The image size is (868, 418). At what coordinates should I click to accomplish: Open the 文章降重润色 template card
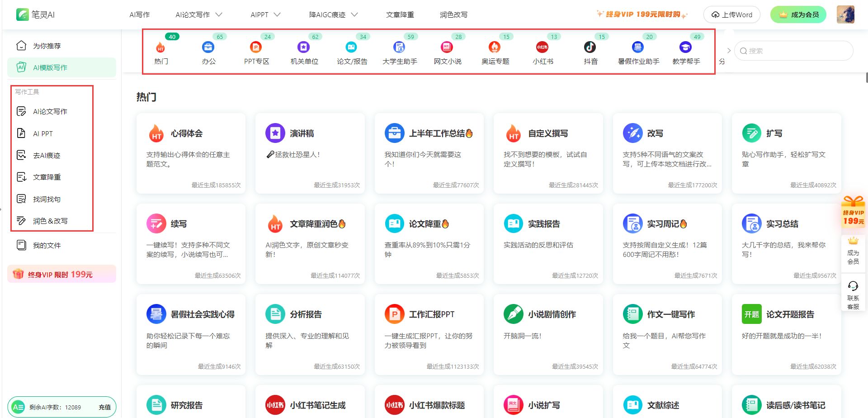click(310, 244)
